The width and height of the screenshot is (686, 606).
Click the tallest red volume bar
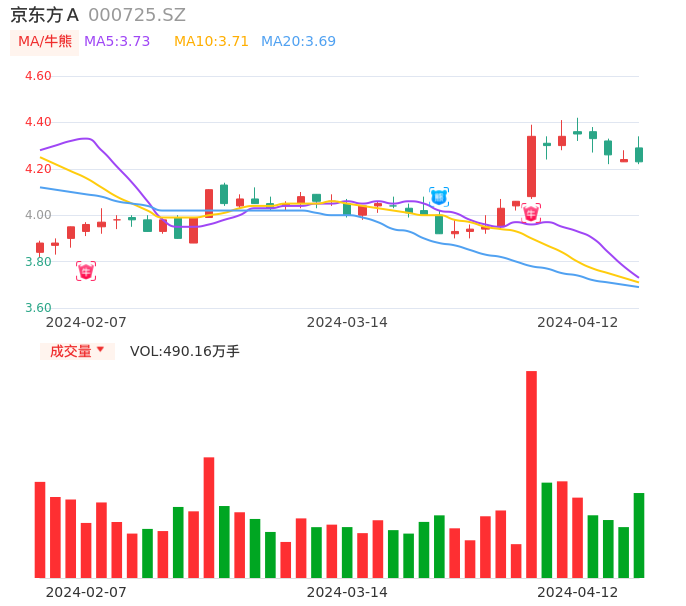531,474
